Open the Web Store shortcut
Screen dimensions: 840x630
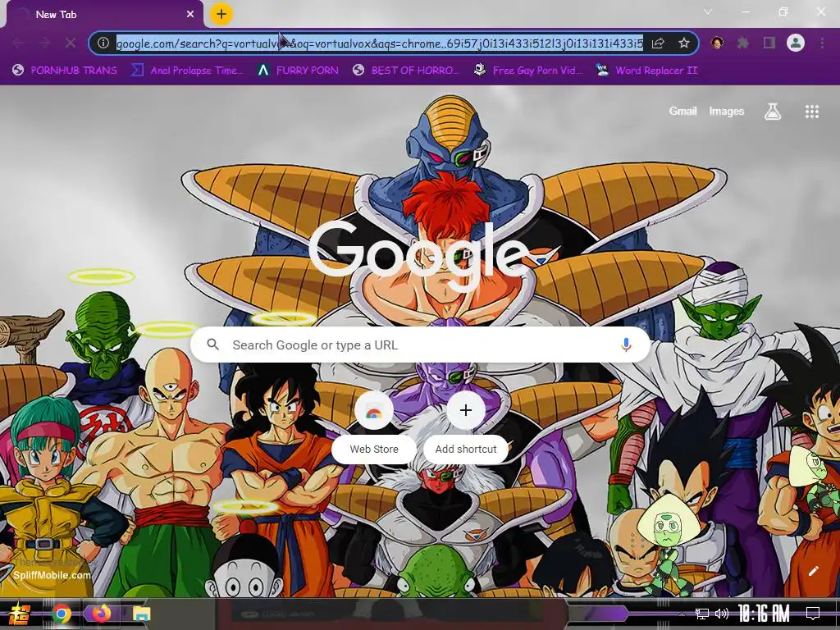[374, 427]
